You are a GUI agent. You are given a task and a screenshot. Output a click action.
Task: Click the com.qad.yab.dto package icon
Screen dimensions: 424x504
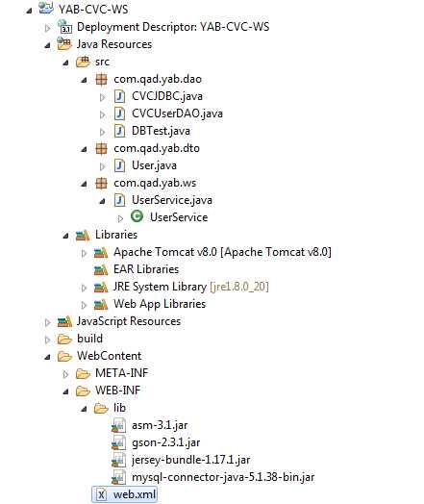point(101,148)
